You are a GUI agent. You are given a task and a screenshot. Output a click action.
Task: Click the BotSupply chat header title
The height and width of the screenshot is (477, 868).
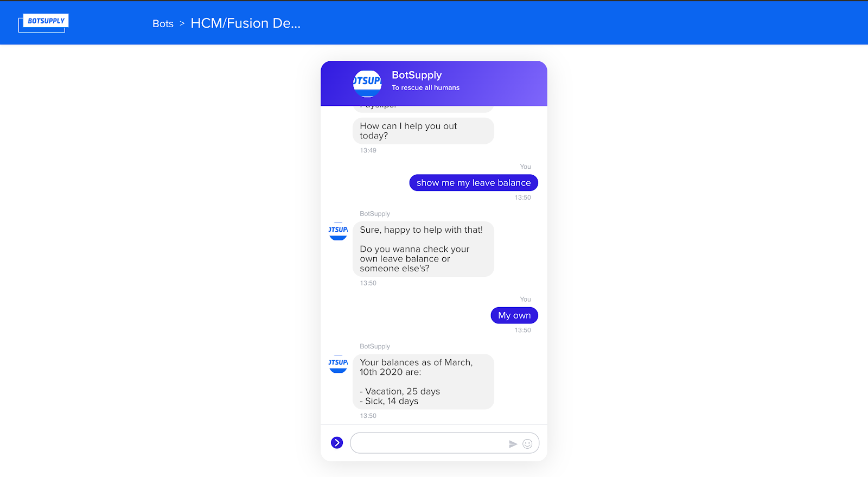[417, 75]
